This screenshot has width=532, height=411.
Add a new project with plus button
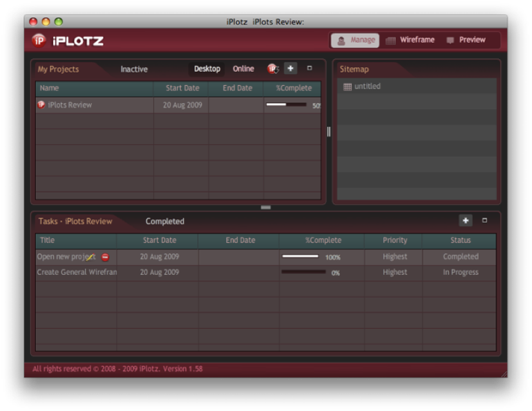coord(290,68)
